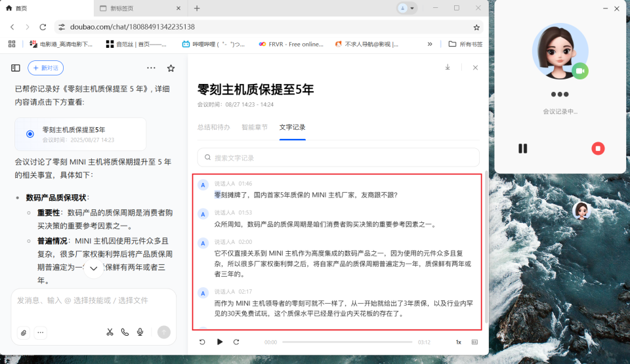Attach a file with the paperclip icon
Screen dimensions: 630x364
point(24,333)
